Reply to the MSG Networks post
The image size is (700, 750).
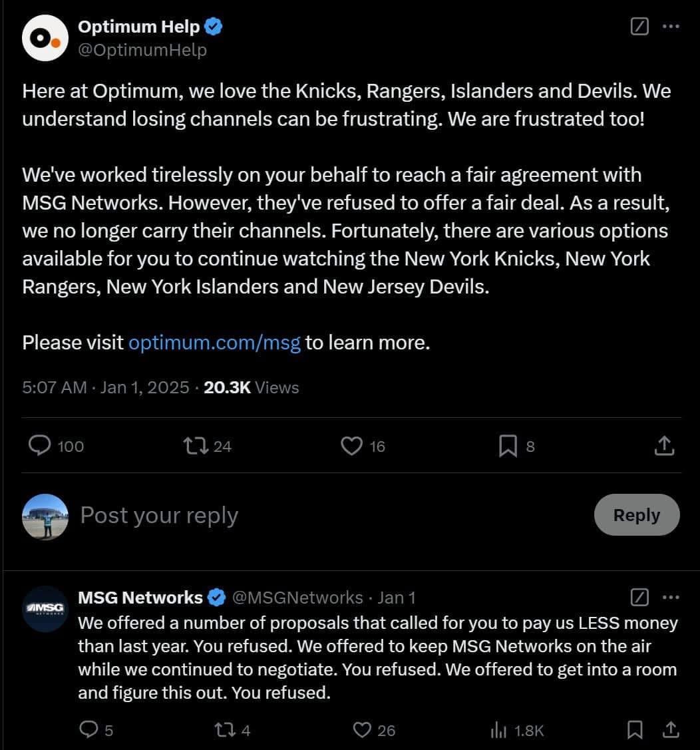pyautogui.click(x=88, y=730)
